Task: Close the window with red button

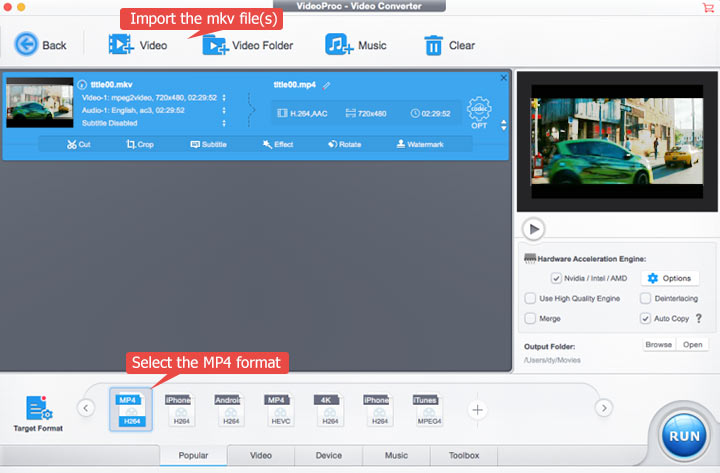Action: 7,7
